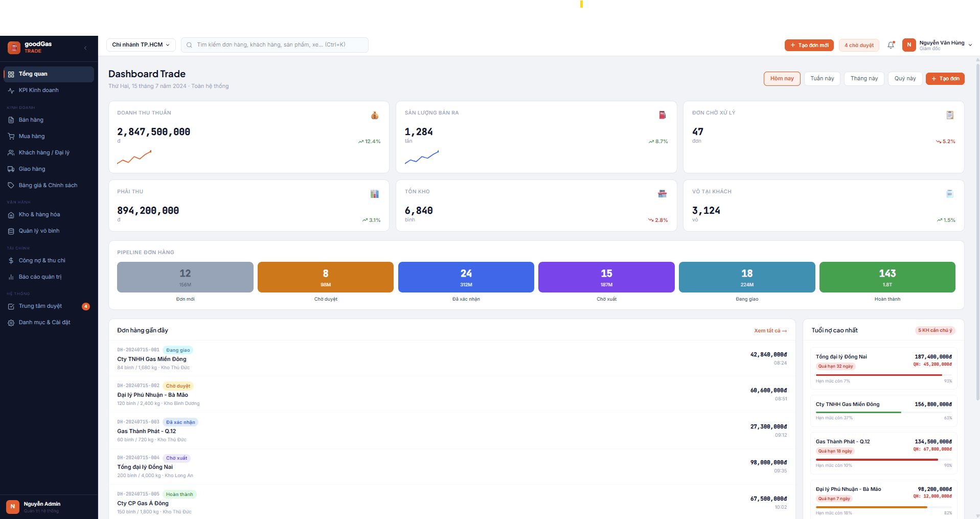980x519 pixels.
Task: Click the warehouse icon in Tồn kho card
Action: click(x=662, y=194)
